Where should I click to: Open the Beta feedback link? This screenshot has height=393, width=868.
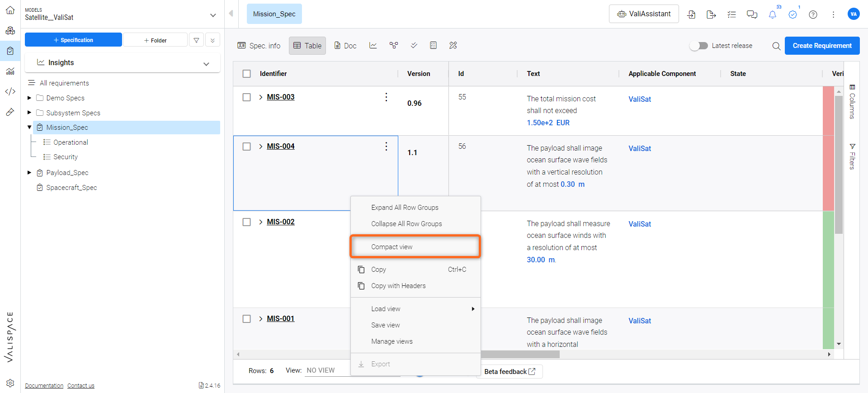pos(510,371)
